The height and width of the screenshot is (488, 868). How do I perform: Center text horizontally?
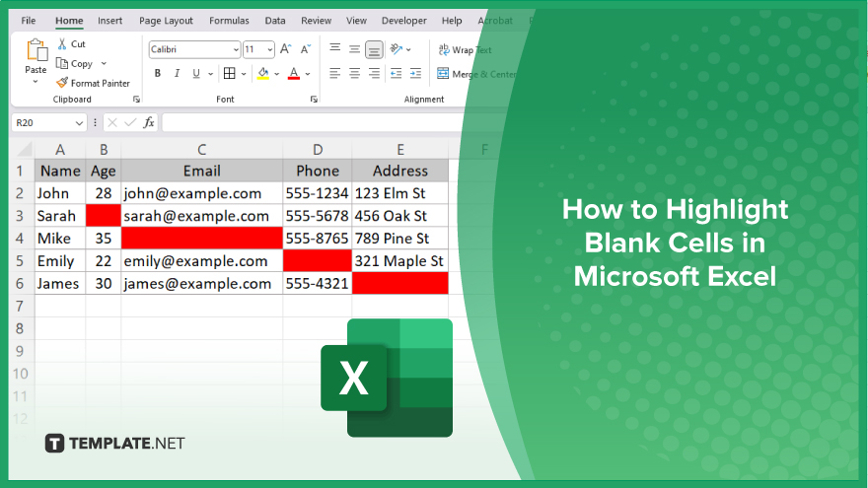tap(354, 73)
